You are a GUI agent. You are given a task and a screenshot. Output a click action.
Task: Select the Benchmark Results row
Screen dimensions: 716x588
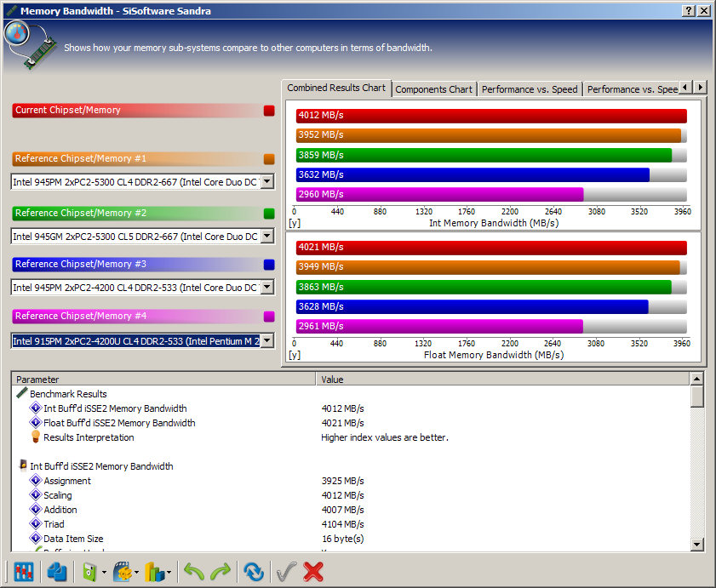click(x=351, y=393)
